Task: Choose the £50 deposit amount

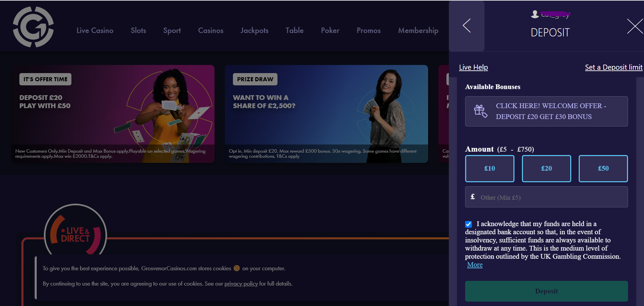Action: coord(603,168)
